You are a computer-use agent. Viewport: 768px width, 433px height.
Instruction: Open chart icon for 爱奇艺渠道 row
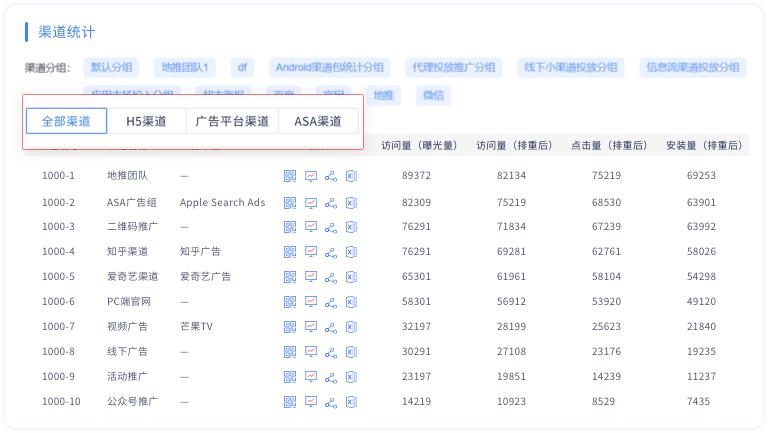point(311,277)
